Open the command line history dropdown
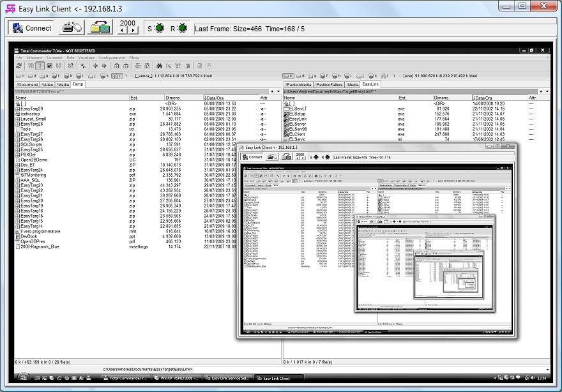Viewport: 562px width, 392px height. pyautogui.click(x=547, y=370)
